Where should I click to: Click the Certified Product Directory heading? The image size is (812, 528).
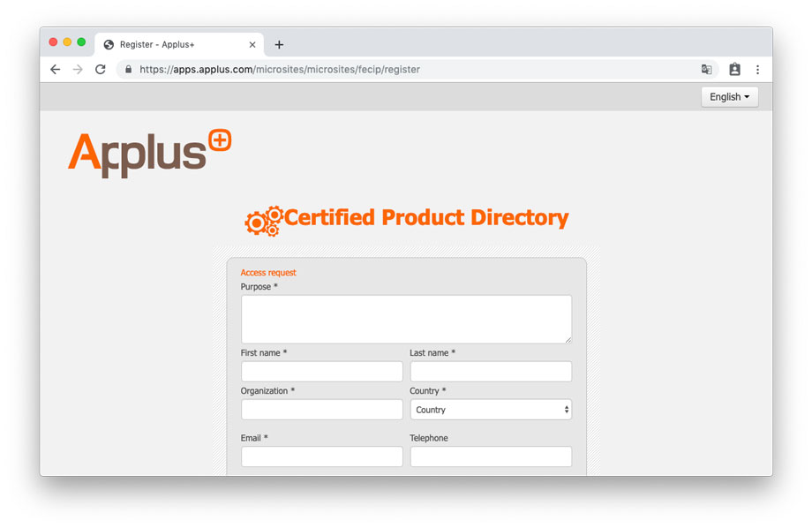point(426,217)
